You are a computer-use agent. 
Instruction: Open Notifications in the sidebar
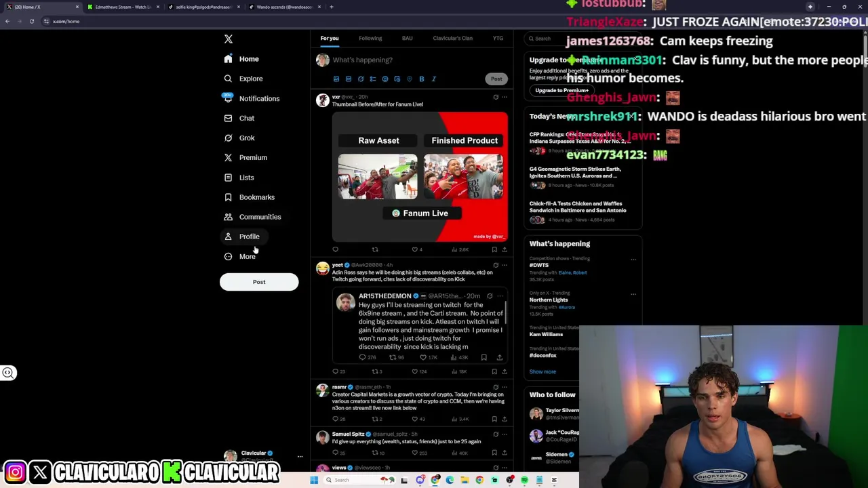(251, 98)
